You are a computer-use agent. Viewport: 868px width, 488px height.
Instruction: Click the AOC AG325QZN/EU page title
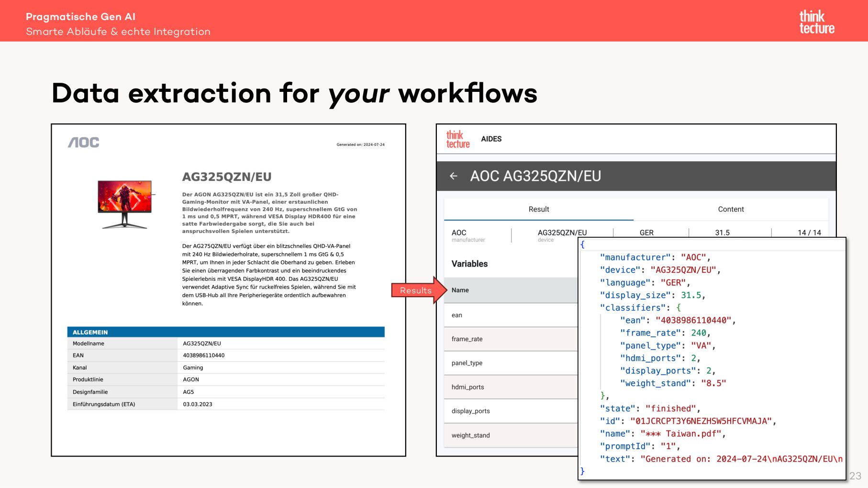point(535,176)
